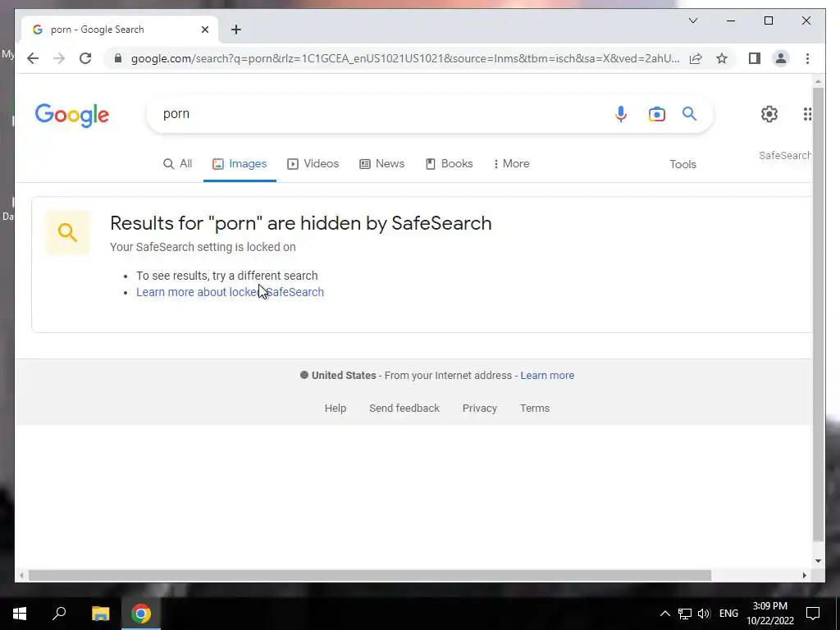The height and width of the screenshot is (630, 840).
Task: Reload the page with the refresh icon
Action: (85, 58)
